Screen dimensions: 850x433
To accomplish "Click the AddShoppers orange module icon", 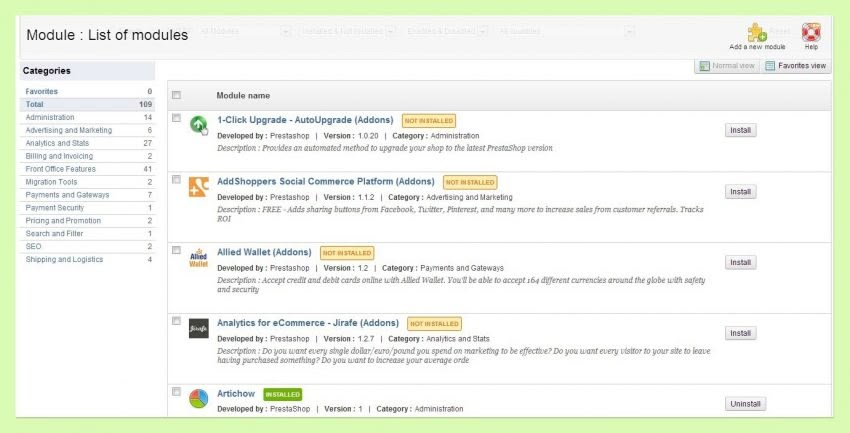I will coord(198,187).
